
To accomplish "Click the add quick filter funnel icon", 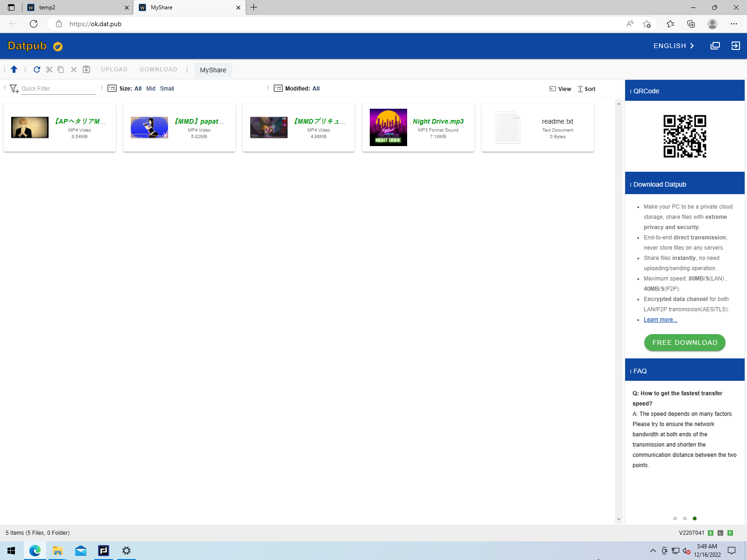I will 14,89.
